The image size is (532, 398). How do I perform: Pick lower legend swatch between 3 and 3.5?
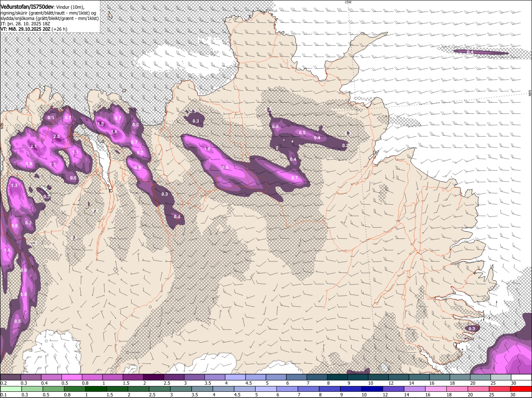tap(181, 389)
